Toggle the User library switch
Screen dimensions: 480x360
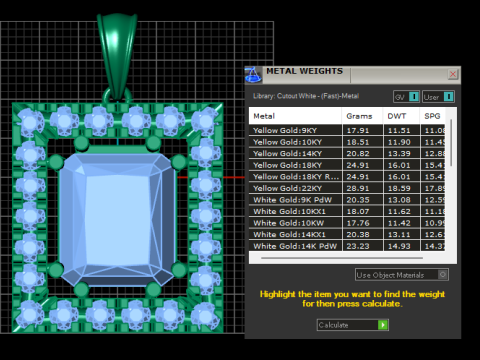[x=438, y=97]
